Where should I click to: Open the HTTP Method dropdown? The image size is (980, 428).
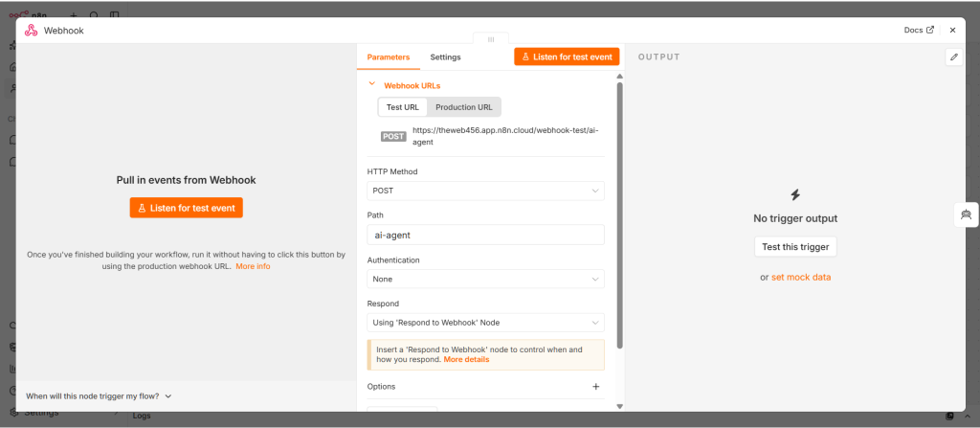[485, 191]
